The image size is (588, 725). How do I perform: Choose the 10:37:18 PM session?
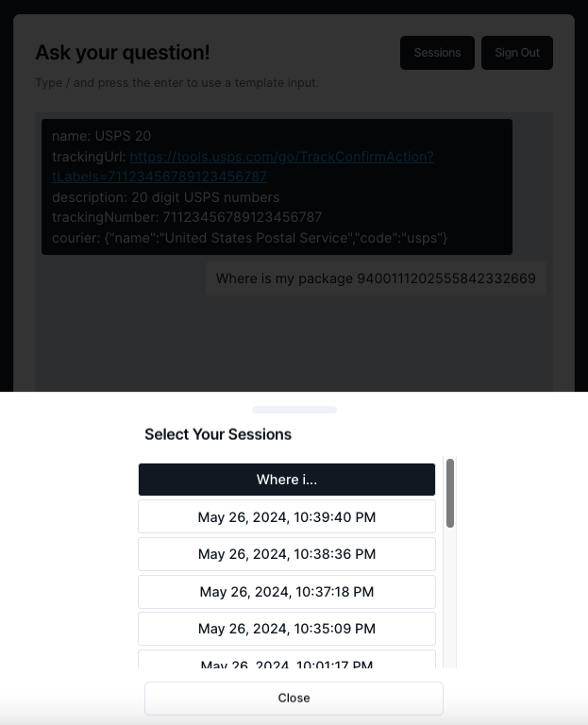tap(287, 592)
